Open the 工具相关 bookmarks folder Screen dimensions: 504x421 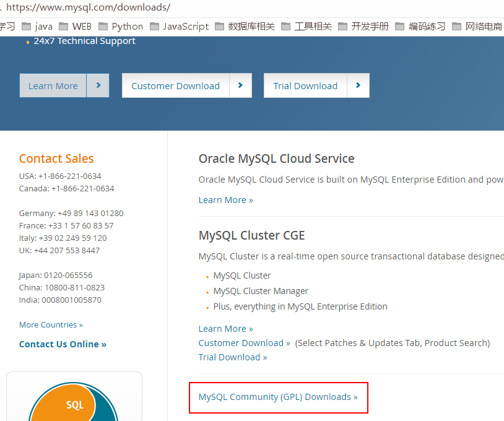coord(306,27)
